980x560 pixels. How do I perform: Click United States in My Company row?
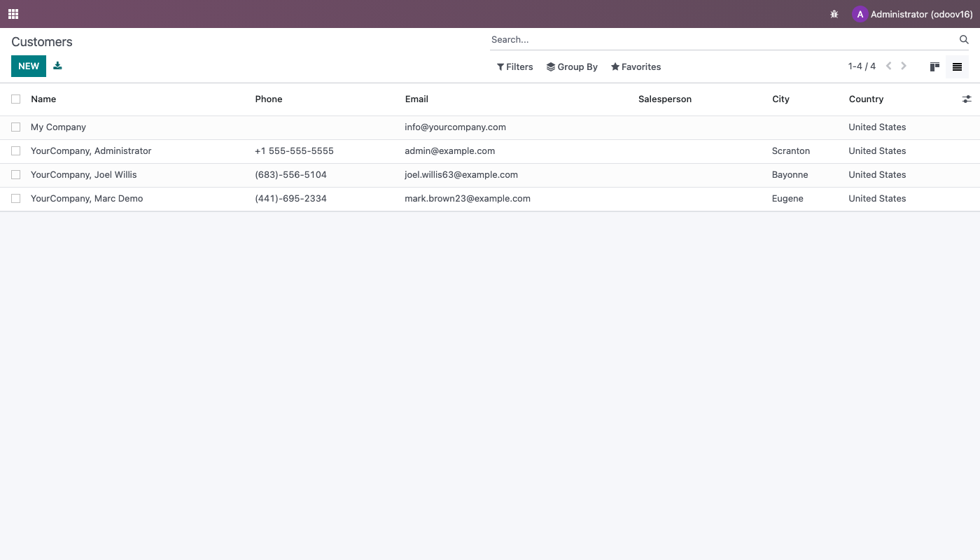click(x=877, y=127)
